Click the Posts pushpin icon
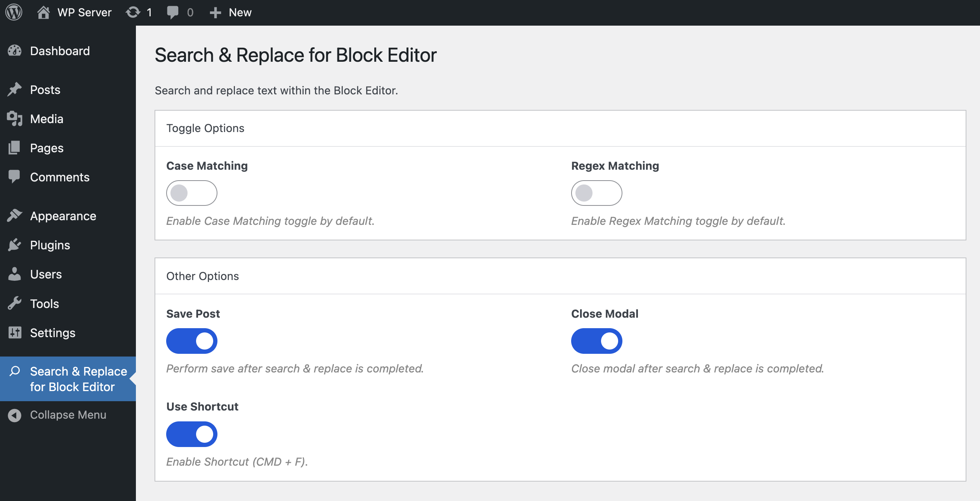This screenshot has height=501, width=980. 15,90
